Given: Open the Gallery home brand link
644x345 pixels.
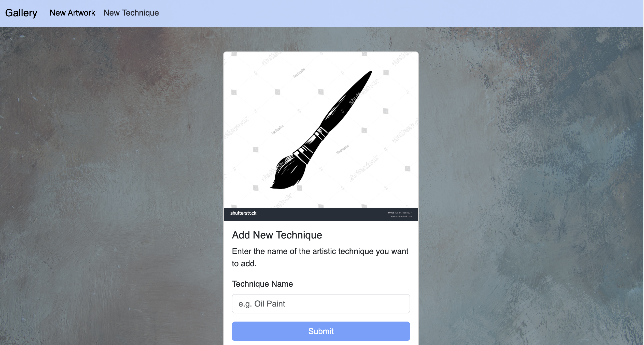Looking at the screenshot, I should click(x=21, y=13).
